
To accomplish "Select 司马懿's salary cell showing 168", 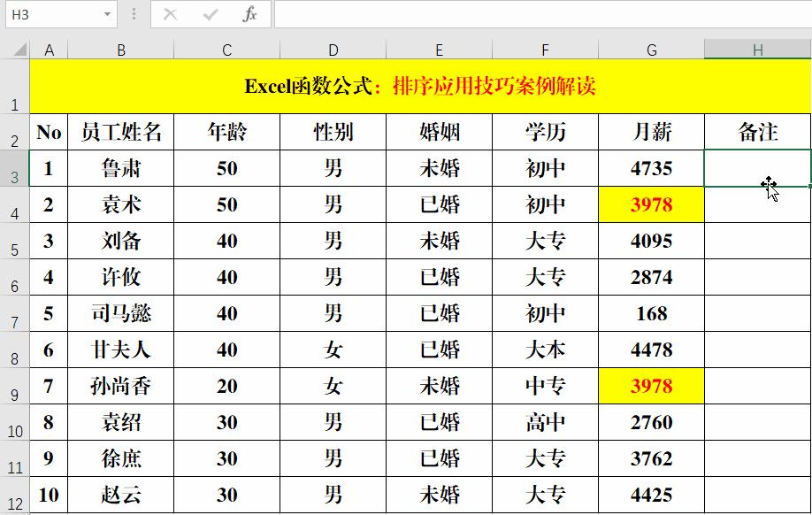I will [652, 313].
